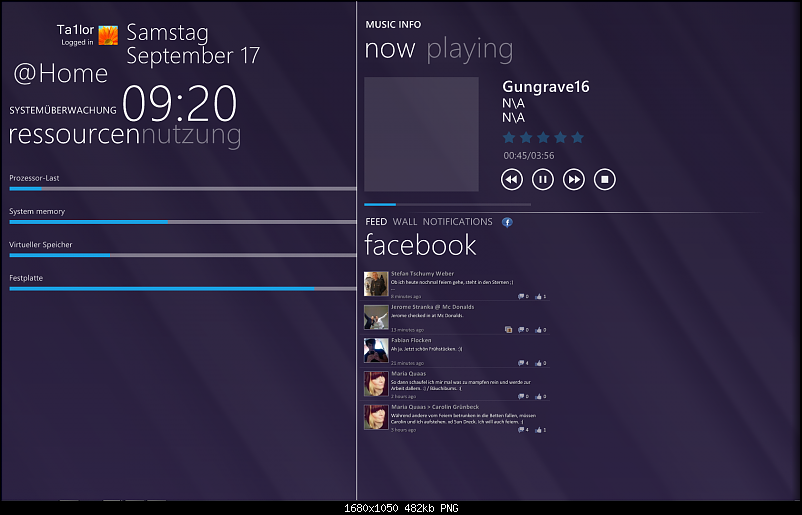Like Fabian Flocken's post
This screenshot has height=515, width=802.
(540, 363)
